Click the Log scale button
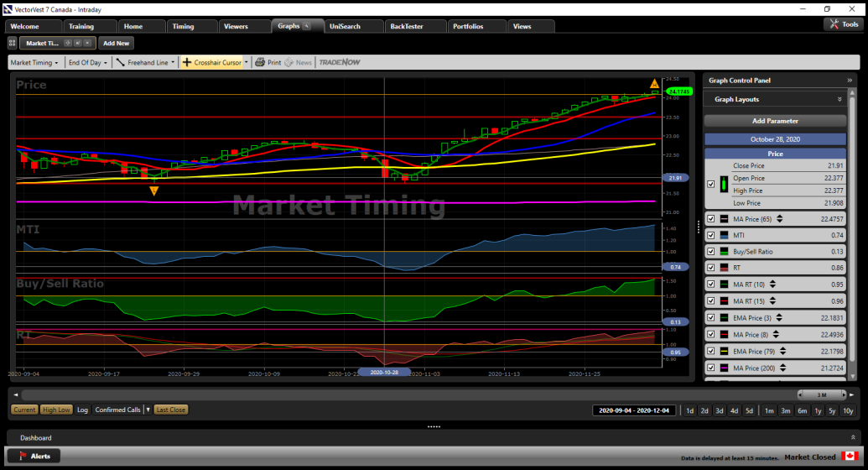868x470 pixels. [82, 410]
